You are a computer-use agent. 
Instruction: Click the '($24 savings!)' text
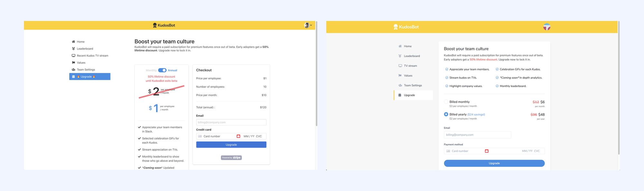pos(476,114)
